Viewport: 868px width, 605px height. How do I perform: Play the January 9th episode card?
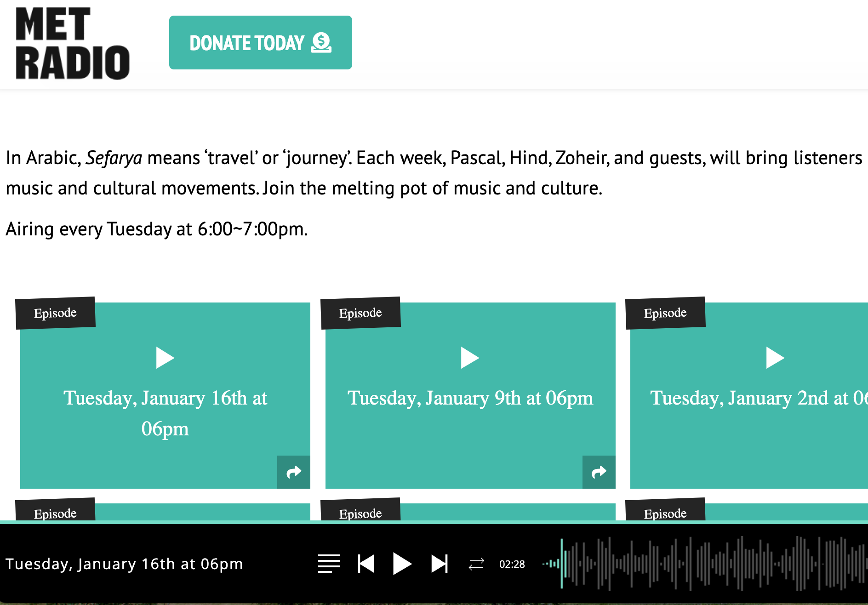click(x=470, y=358)
